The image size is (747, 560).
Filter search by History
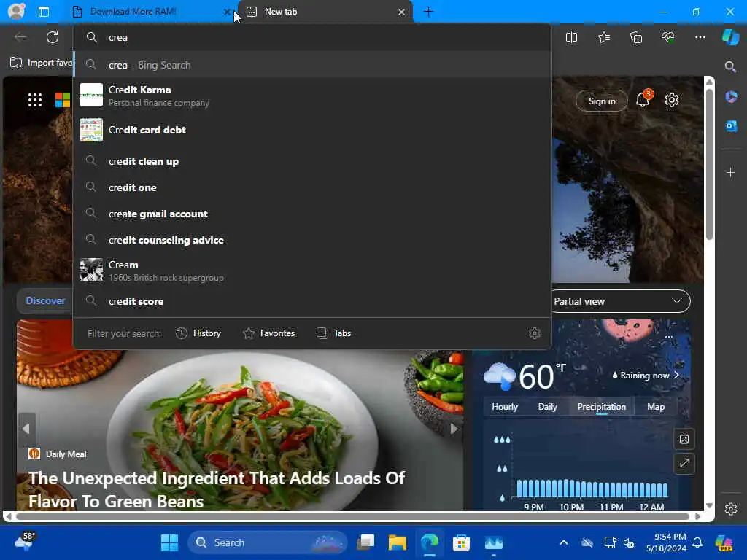coord(198,333)
